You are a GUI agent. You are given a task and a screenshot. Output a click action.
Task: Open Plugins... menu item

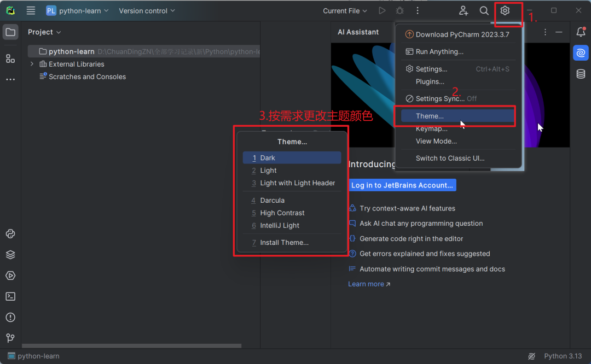pos(458,81)
